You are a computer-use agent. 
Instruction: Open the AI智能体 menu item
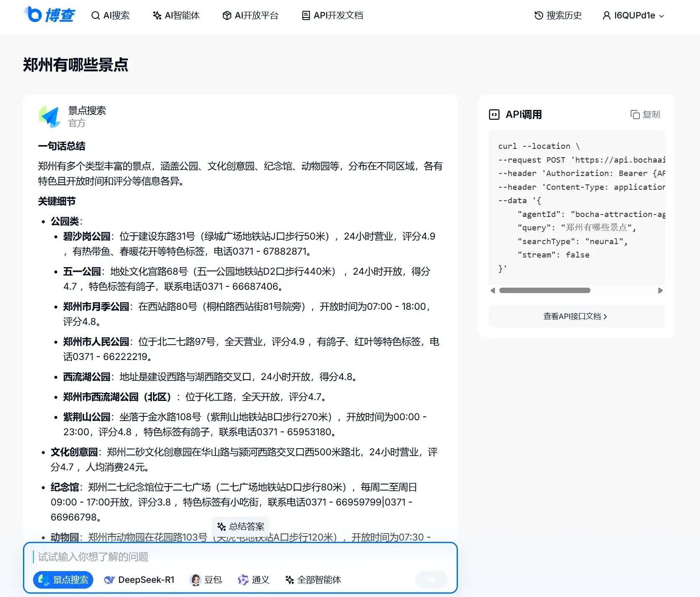tap(176, 15)
